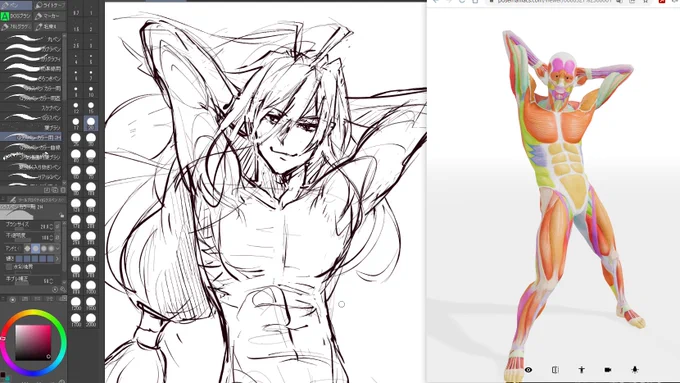The height and width of the screenshot is (383, 680).
Task: Open sub tool detail wrench icon
Action: tap(63, 289)
